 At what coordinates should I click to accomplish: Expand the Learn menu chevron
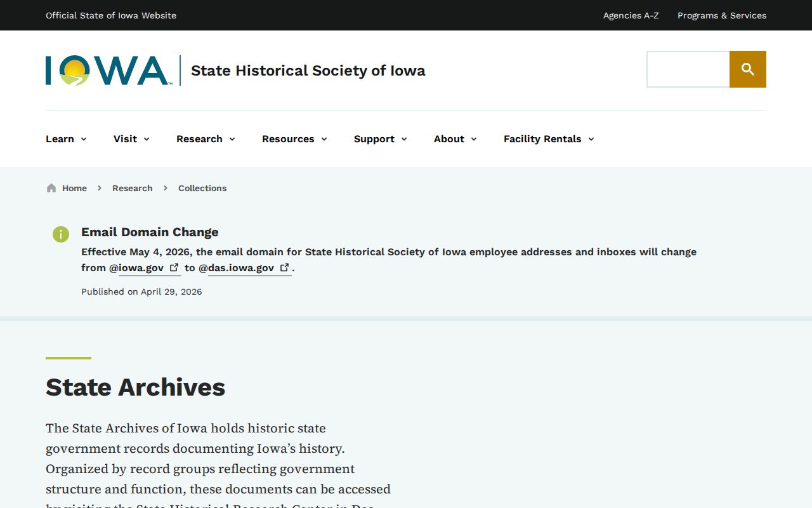coord(84,139)
